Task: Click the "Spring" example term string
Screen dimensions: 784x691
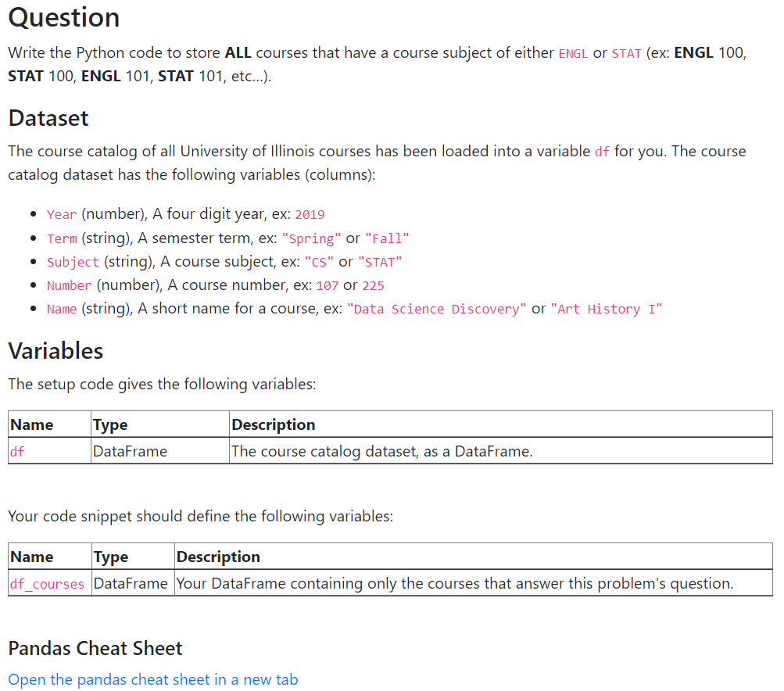Action: 311,238
